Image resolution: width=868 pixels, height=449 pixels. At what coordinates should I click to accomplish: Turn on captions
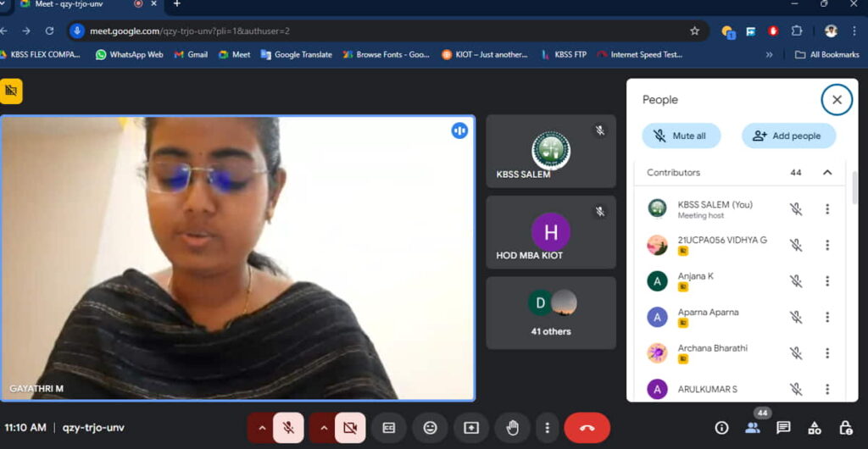[389, 428]
